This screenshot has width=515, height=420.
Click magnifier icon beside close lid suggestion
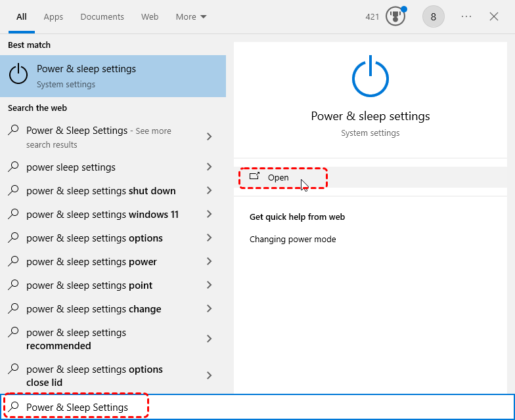[x=13, y=369]
